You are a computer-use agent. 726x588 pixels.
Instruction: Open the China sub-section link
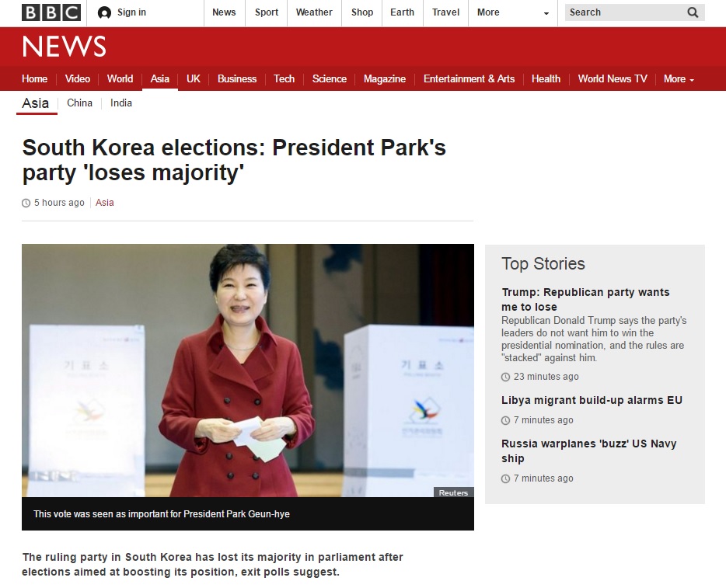point(79,103)
